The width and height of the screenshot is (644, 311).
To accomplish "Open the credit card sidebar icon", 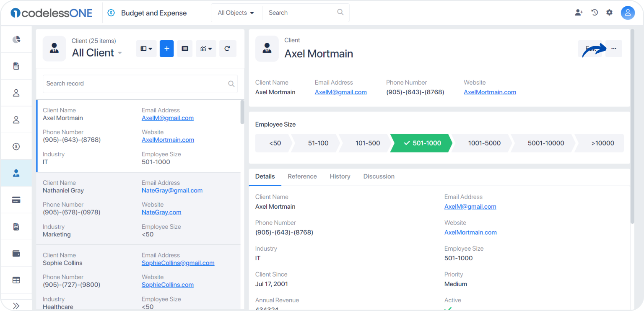I will point(16,200).
